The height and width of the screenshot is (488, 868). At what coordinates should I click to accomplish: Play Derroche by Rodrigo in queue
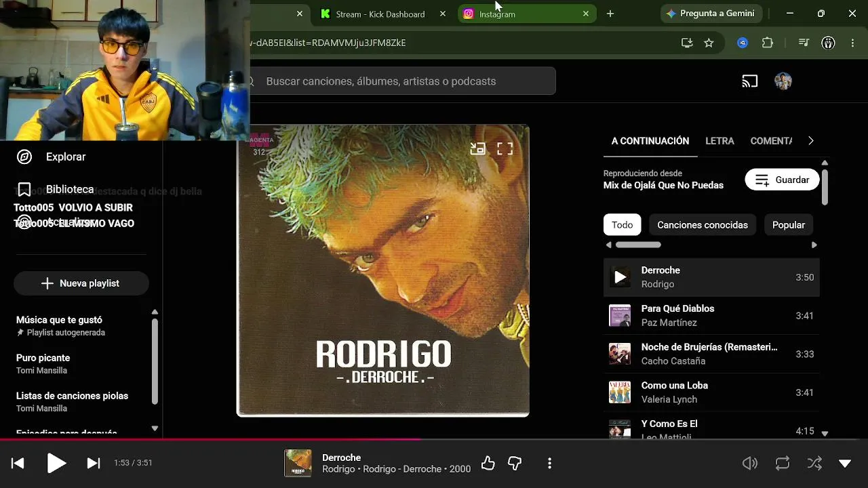[711, 277]
